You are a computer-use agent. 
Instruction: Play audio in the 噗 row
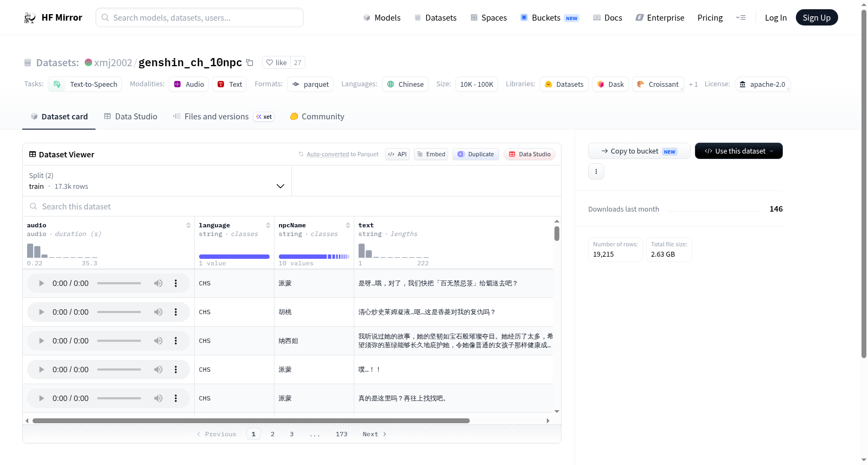[x=41, y=370]
